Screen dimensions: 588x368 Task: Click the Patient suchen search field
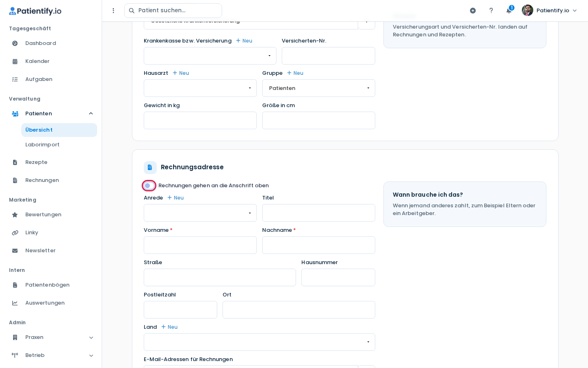click(173, 11)
